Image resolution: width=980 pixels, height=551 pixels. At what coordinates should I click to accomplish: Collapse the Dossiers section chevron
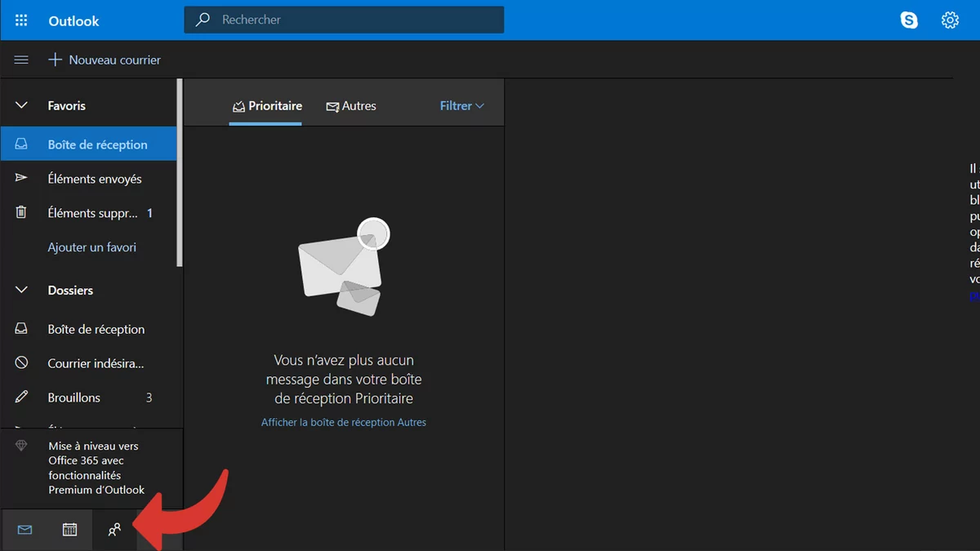[x=21, y=290]
